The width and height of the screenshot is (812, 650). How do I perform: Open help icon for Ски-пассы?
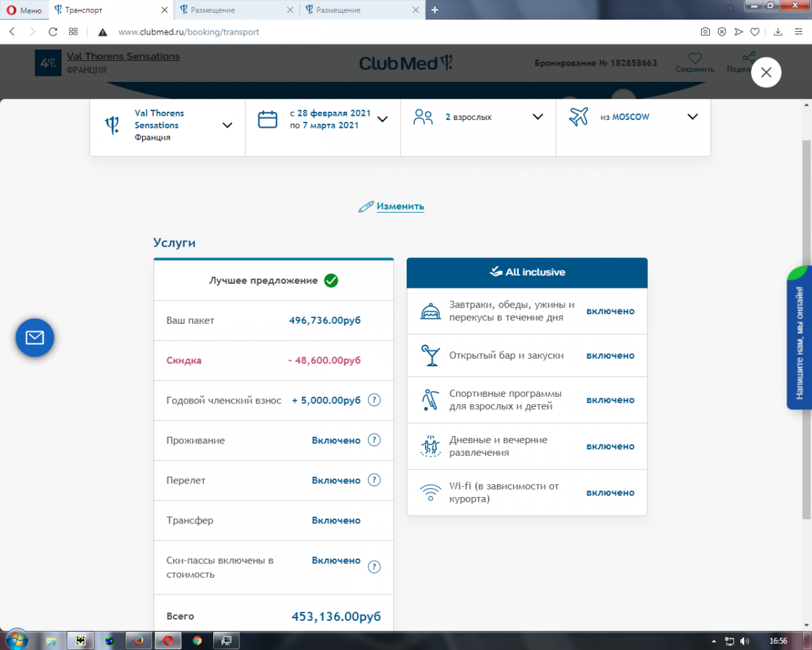pos(374,567)
